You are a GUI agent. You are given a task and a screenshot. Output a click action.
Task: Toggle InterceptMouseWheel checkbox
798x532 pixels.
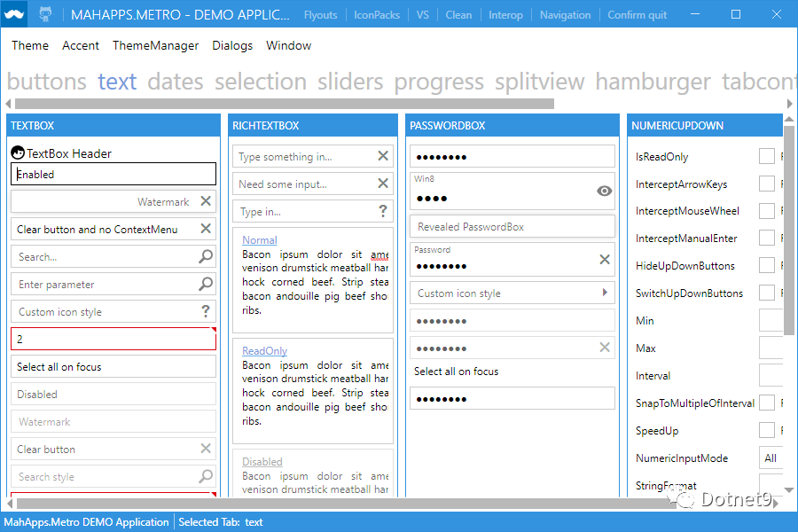[x=766, y=211]
